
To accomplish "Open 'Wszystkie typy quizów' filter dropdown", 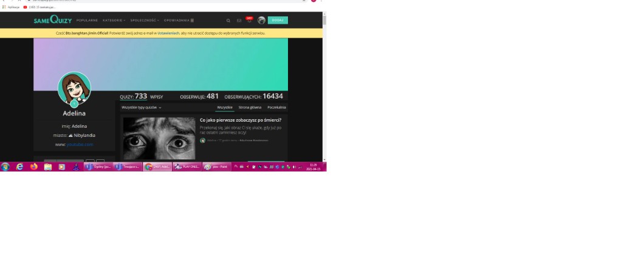I will (x=141, y=108).
